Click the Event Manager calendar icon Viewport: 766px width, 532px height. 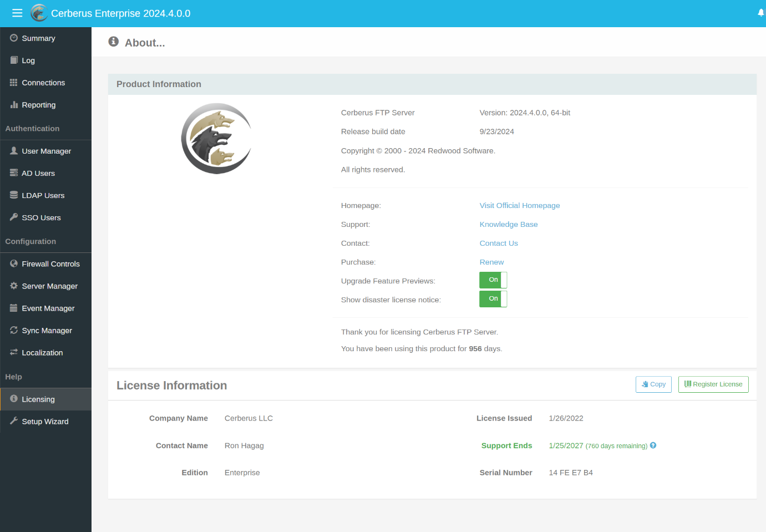click(x=14, y=308)
